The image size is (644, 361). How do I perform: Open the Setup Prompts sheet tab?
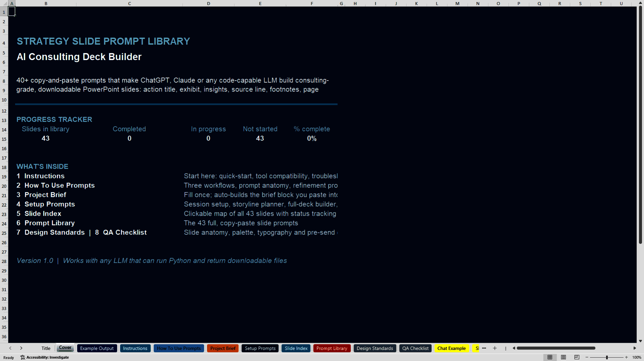(260, 348)
